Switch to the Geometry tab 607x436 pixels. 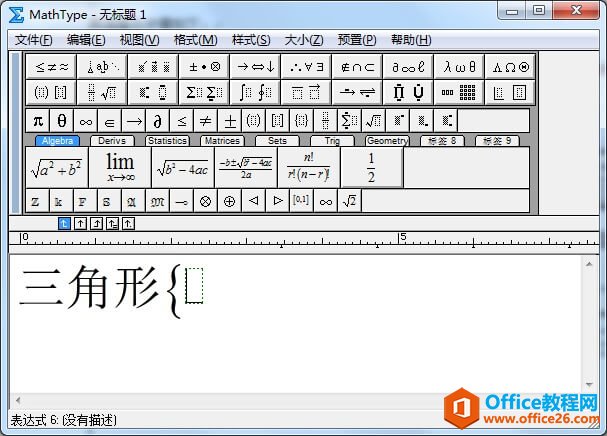click(387, 141)
